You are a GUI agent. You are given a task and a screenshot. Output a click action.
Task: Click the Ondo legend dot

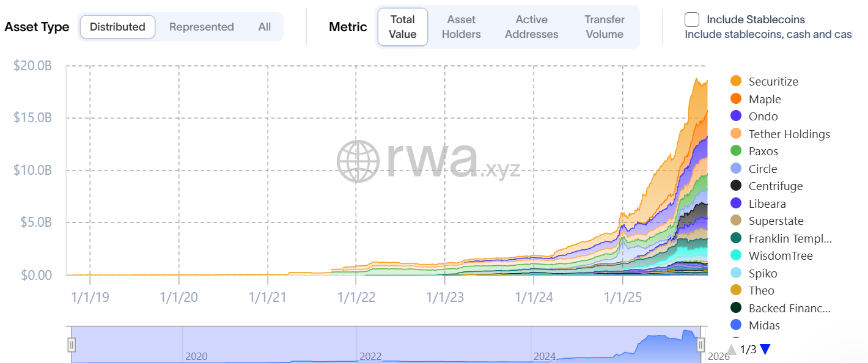coord(736,116)
